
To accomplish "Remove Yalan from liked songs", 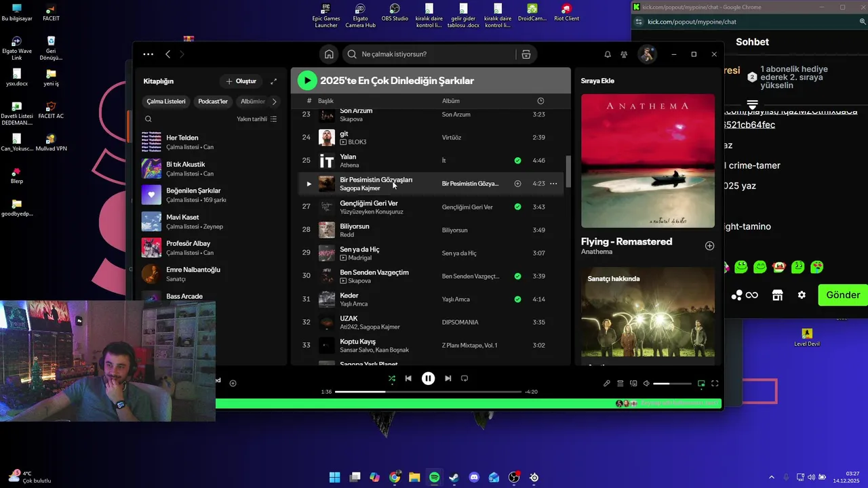I will (x=517, y=161).
